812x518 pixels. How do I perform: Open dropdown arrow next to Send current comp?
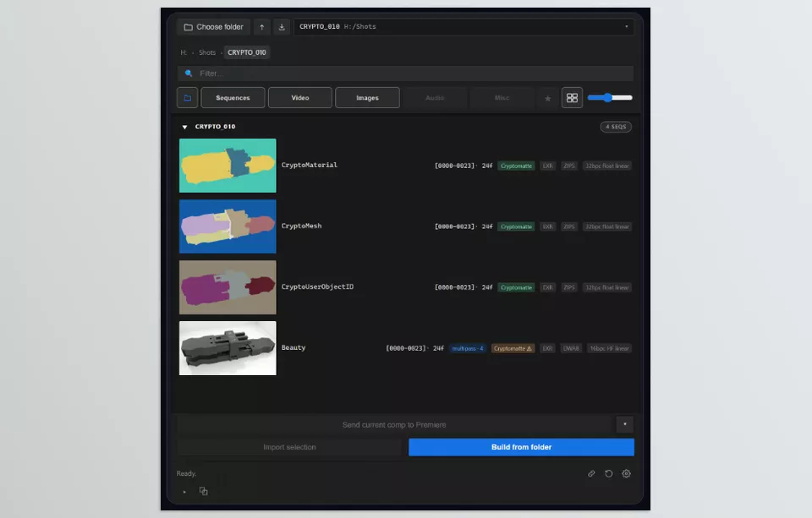625,424
